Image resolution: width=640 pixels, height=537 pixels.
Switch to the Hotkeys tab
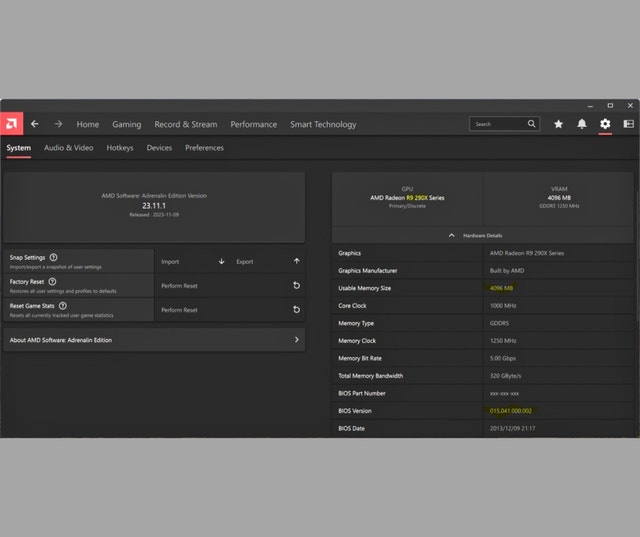(x=120, y=148)
